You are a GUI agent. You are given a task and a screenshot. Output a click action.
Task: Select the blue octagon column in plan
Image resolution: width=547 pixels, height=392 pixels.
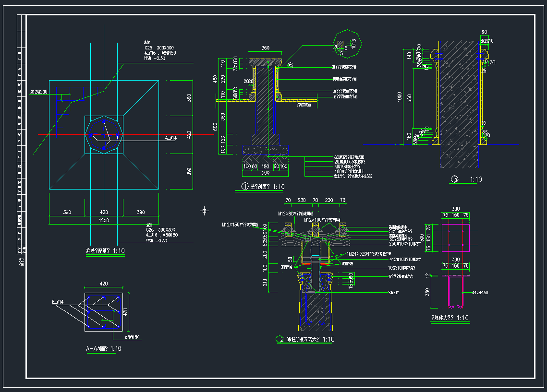(x=104, y=135)
